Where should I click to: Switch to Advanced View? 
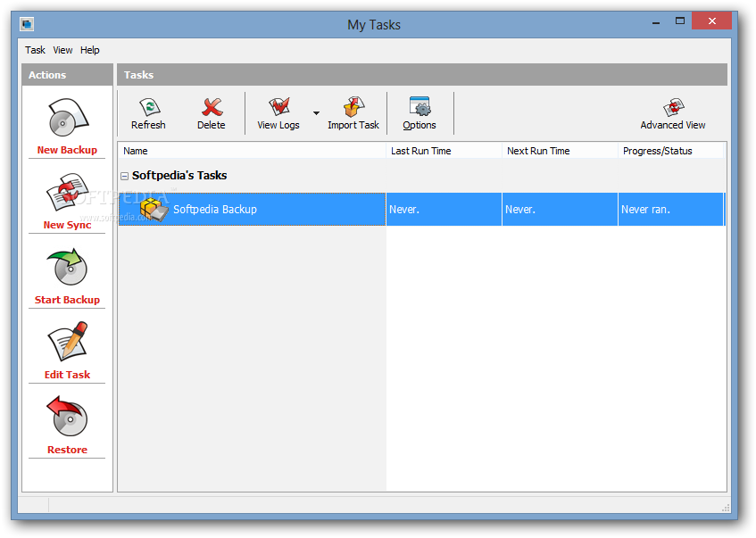(673, 114)
